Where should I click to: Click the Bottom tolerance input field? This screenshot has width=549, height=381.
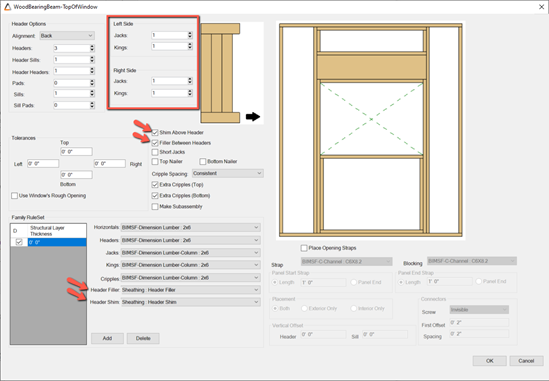click(x=76, y=174)
